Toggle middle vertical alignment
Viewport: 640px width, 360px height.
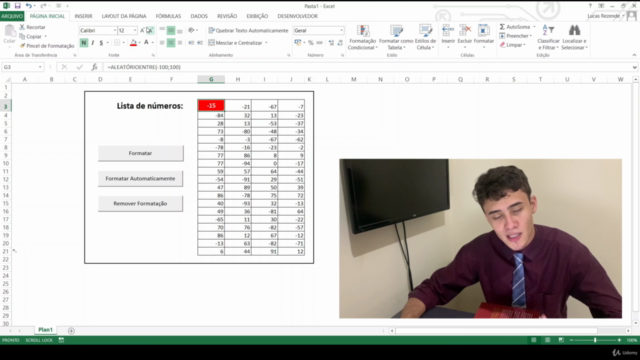point(171,31)
